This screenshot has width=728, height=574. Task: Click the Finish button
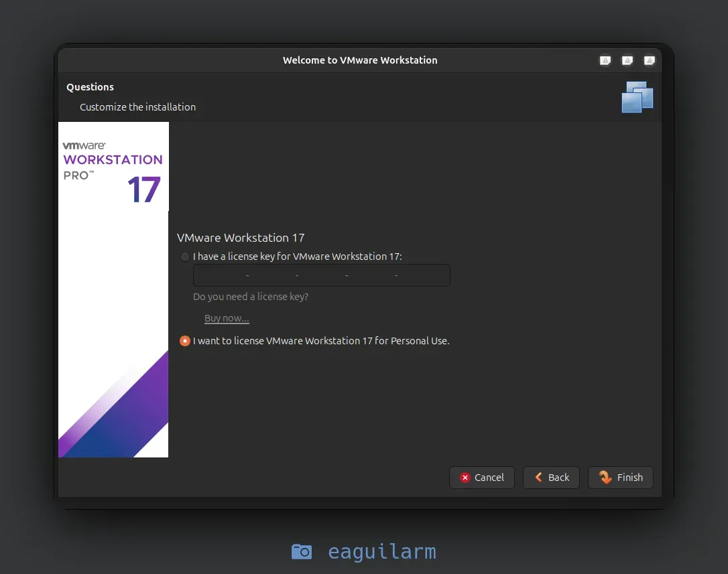pos(621,478)
